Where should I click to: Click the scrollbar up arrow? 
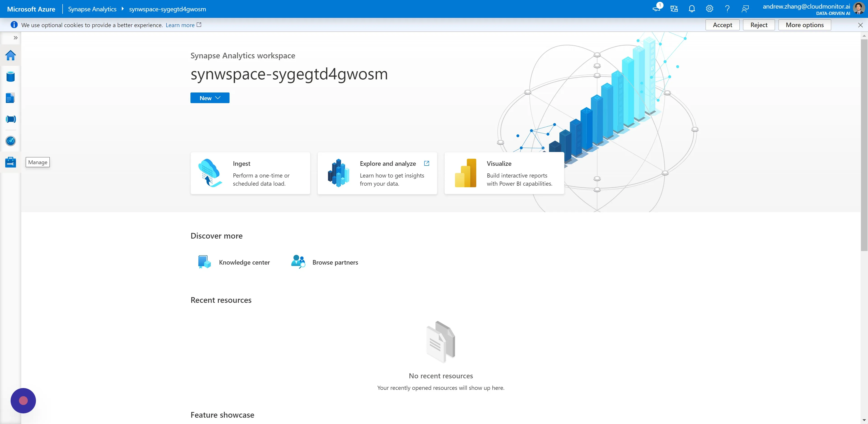pyautogui.click(x=864, y=36)
